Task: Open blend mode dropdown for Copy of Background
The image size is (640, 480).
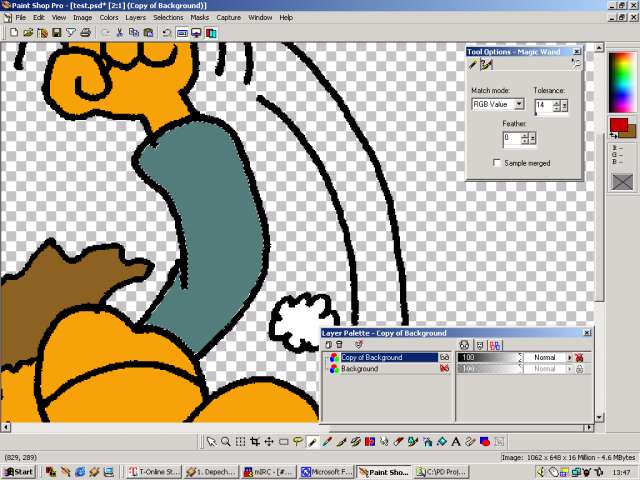Action: pyautogui.click(x=569, y=358)
